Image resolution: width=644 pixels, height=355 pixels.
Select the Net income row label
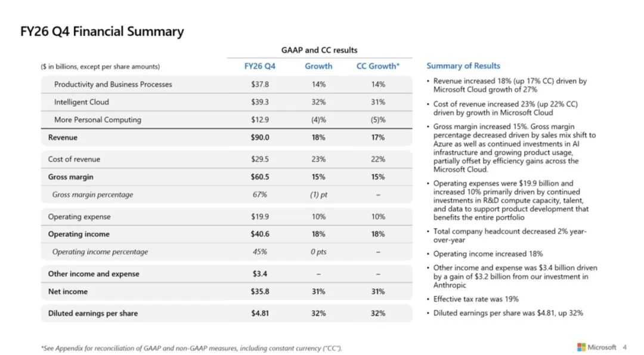click(68, 291)
